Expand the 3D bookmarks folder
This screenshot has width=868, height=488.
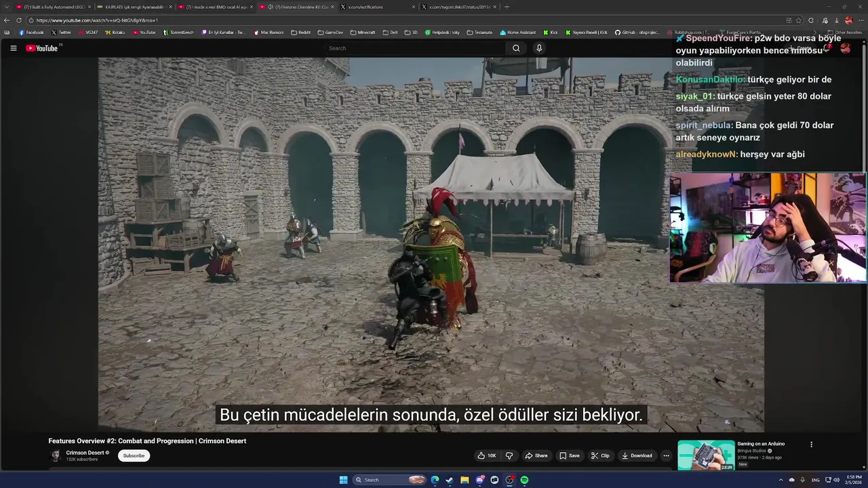[411, 33]
